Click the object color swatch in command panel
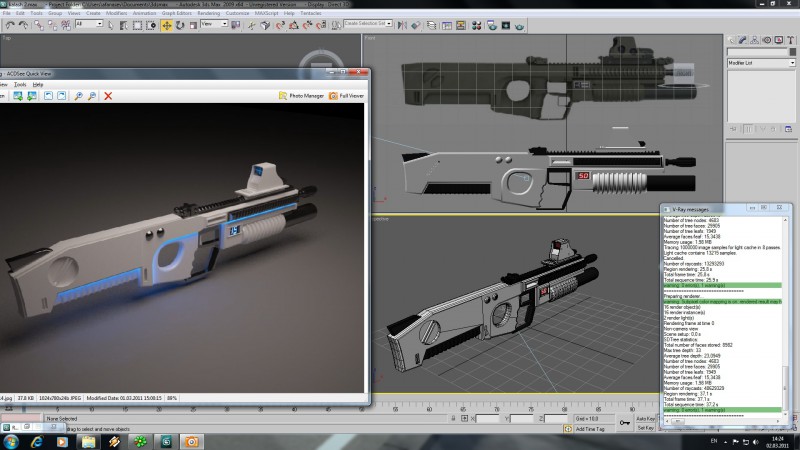This screenshot has width=800, height=450. [790, 50]
